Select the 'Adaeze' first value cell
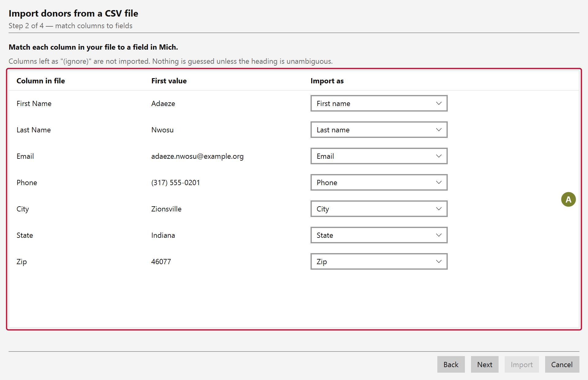This screenshot has height=380, width=588. 163,104
